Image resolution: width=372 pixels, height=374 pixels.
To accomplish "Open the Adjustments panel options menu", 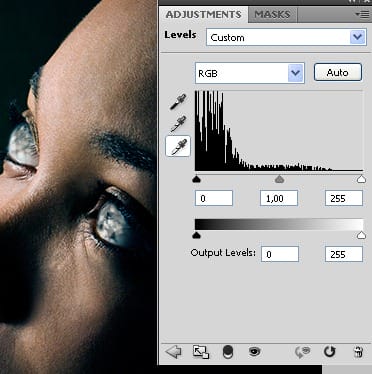I will pos(362,15).
